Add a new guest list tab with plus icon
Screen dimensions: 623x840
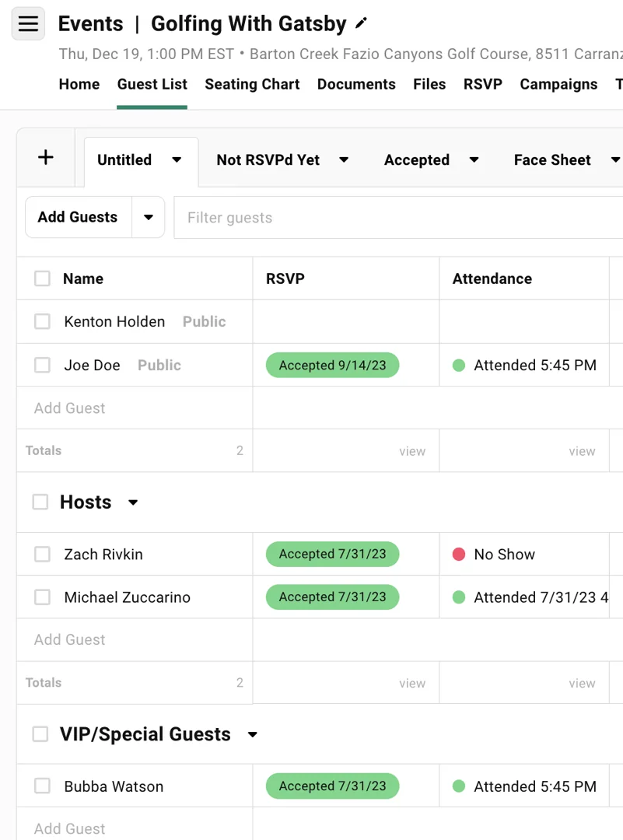(46, 157)
